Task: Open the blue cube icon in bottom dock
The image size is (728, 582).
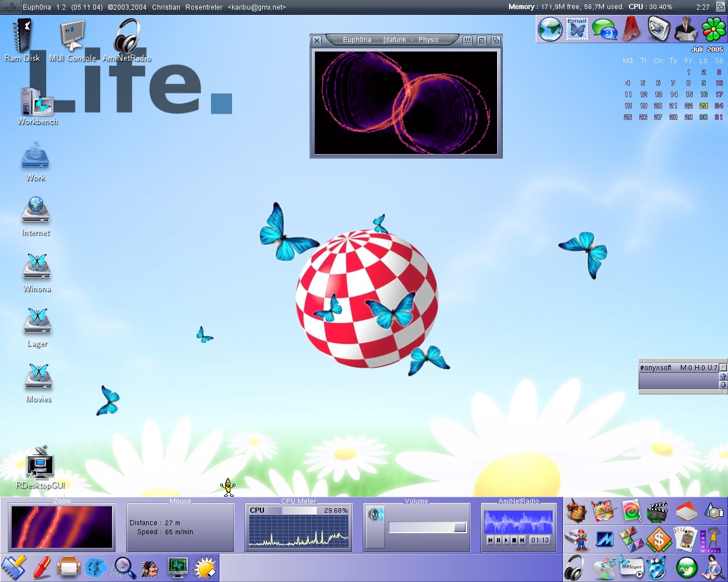Action: pos(96,567)
